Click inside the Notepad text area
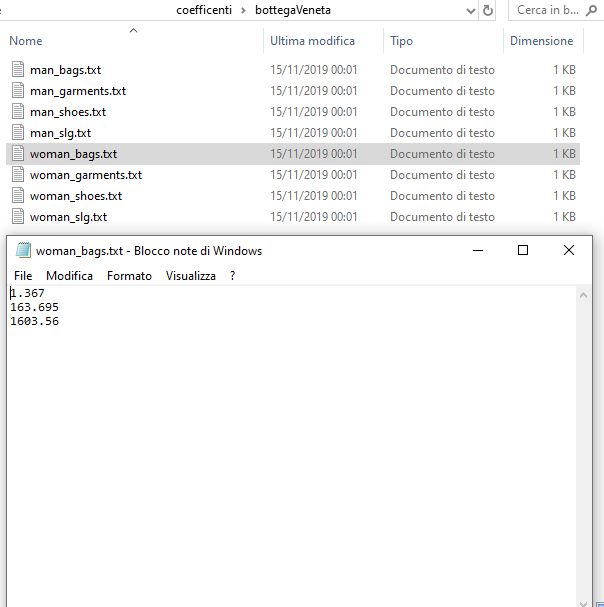The height and width of the screenshot is (607, 604). [290, 450]
